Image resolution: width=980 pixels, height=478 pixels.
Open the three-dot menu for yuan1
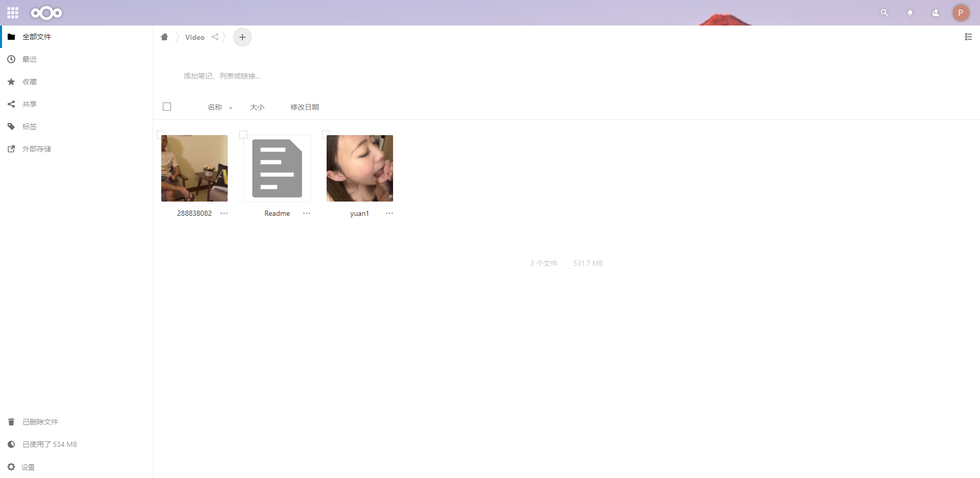click(x=389, y=213)
